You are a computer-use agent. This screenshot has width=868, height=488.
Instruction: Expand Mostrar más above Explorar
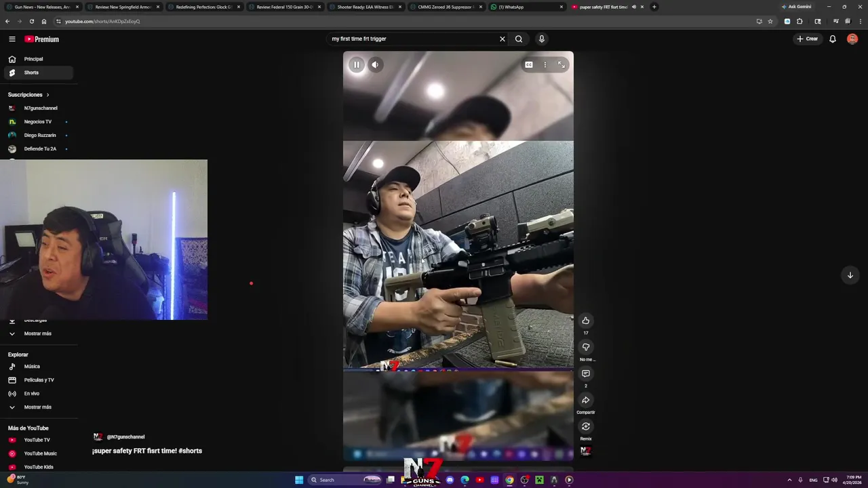pos(39,333)
